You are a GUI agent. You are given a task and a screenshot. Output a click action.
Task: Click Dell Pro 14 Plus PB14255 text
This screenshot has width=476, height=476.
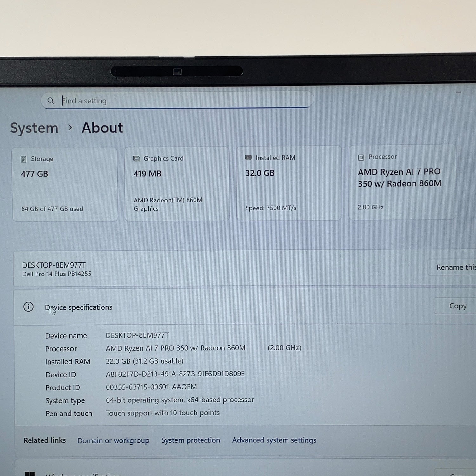point(56,274)
